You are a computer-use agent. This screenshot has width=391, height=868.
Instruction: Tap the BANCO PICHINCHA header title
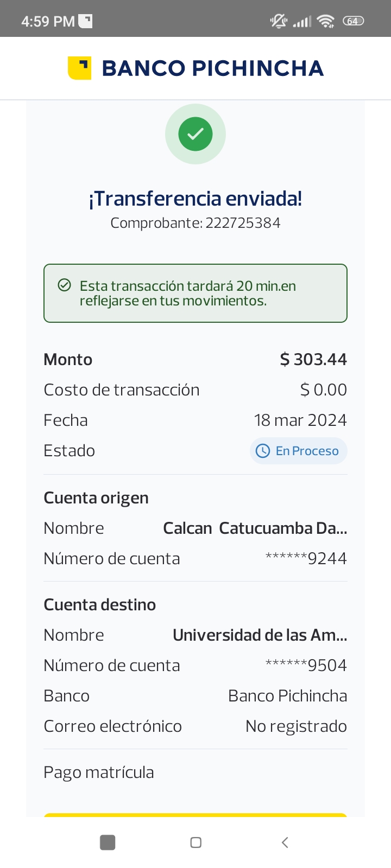click(213, 68)
